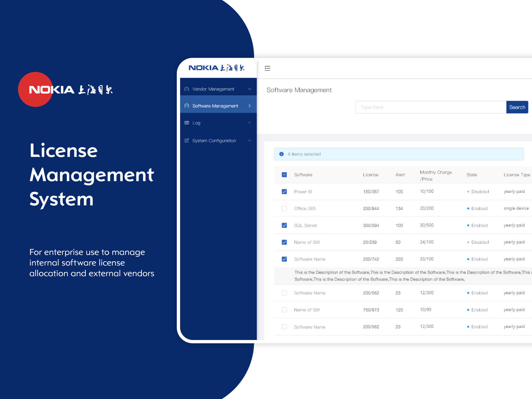Uncheck the Power BI row checkbox
Image resolution: width=532 pixels, height=399 pixels.
pos(284,191)
